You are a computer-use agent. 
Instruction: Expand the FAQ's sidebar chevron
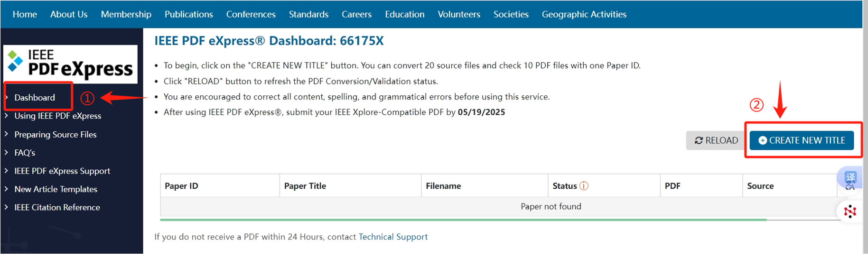coord(7,153)
